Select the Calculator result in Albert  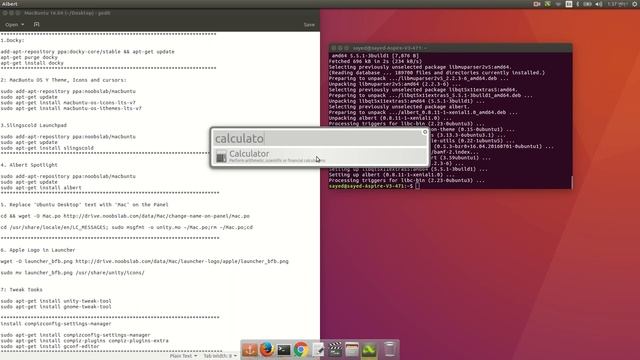(x=320, y=156)
